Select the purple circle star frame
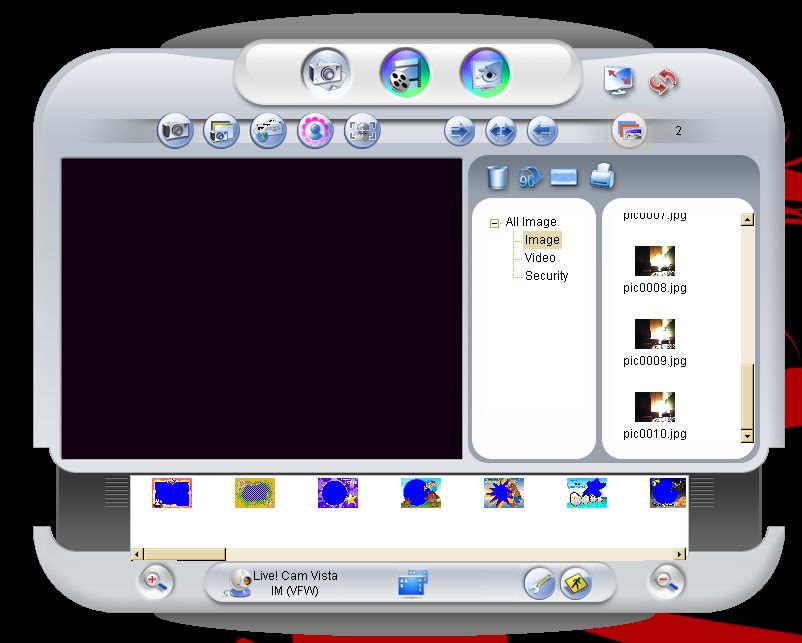The height and width of the screenshot is (643, 802). click(338, 493)
